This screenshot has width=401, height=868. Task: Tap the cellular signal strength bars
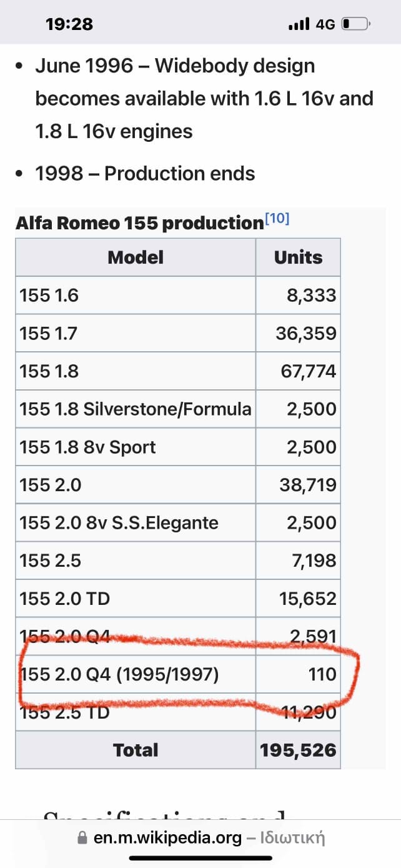299,24
